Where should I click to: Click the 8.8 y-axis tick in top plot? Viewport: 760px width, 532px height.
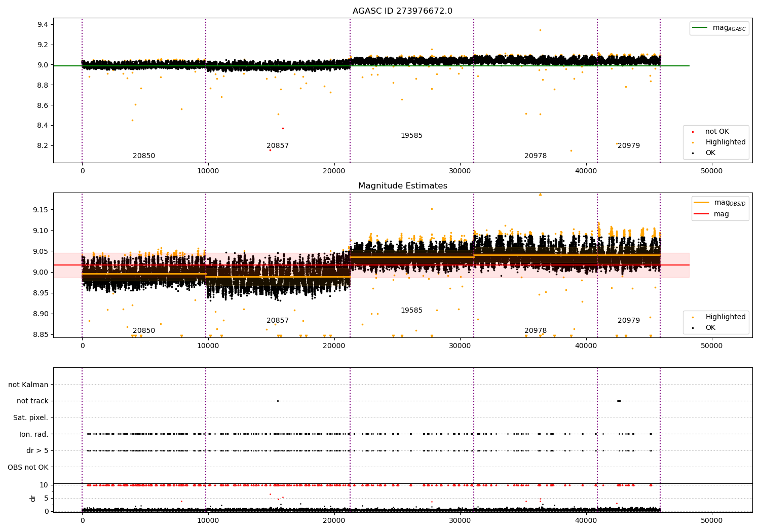[x=43, y=85]
